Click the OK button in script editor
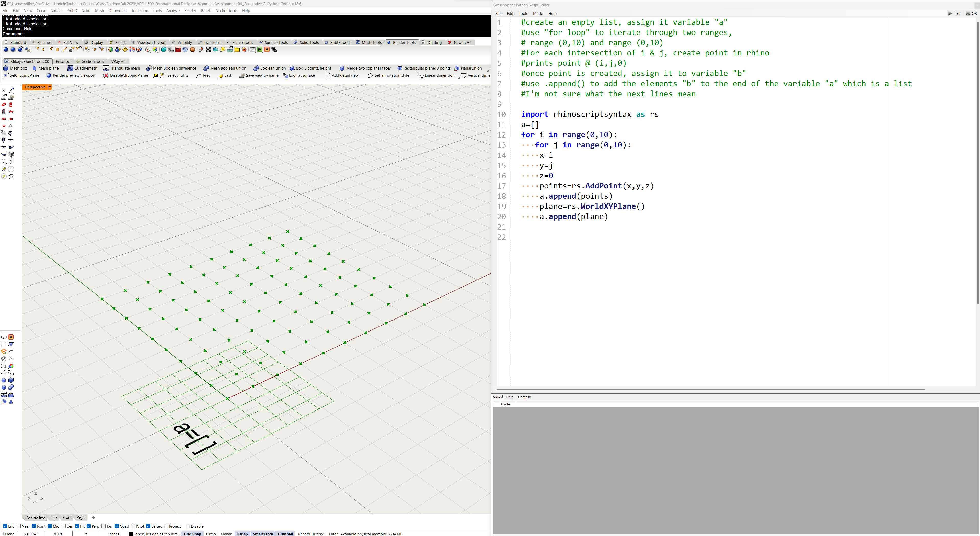Viewport: 980px width, 536px height. coord(971,13)
